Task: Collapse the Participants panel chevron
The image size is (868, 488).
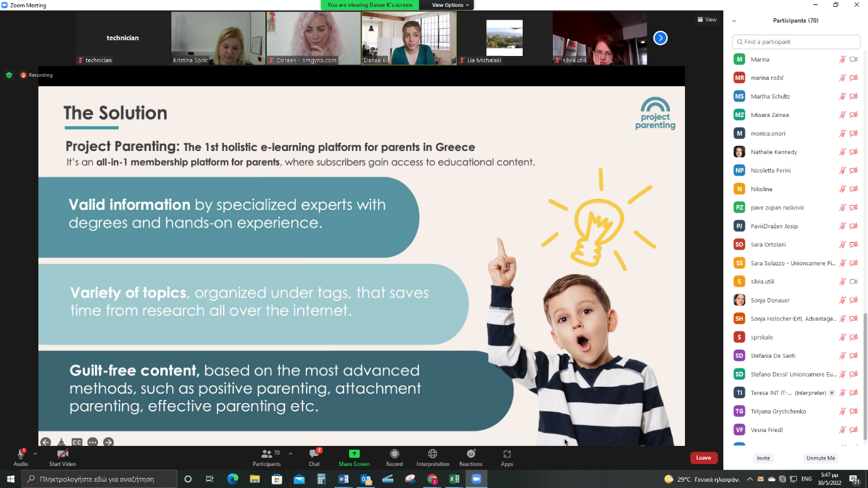Action: point(734,21)
